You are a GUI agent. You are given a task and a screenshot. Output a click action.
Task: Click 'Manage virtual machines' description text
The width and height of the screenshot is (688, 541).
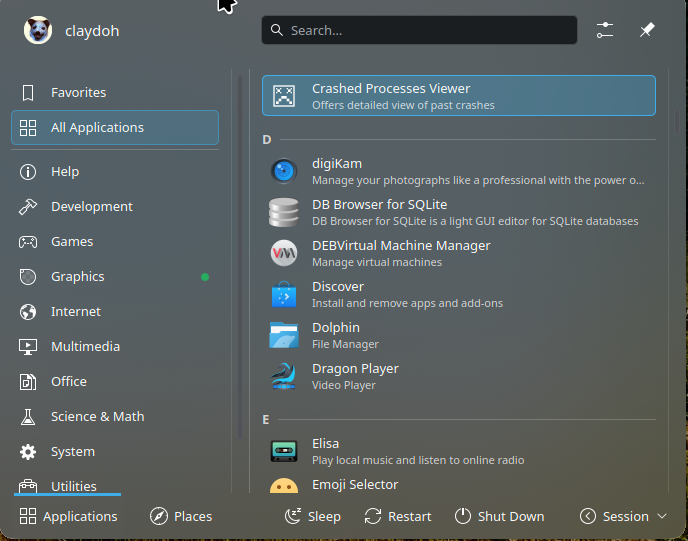376,262
